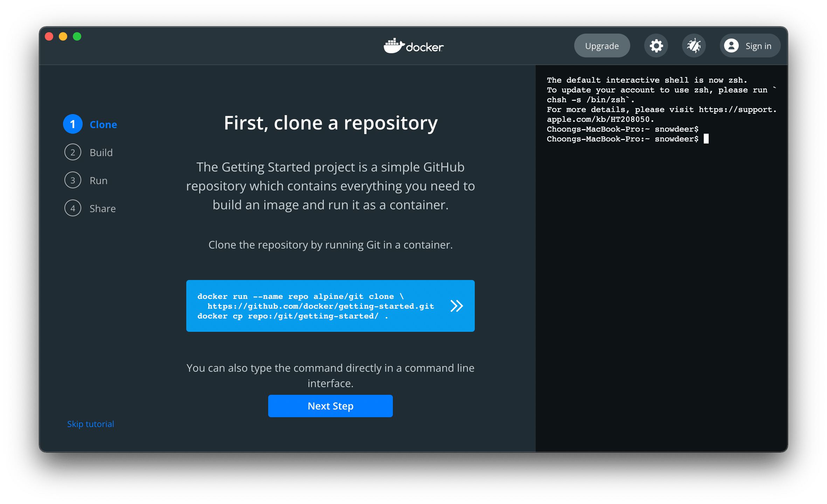Screen dimensions: 827x504
Task: Click the blue docker run command box
Action: pos(315,306)
